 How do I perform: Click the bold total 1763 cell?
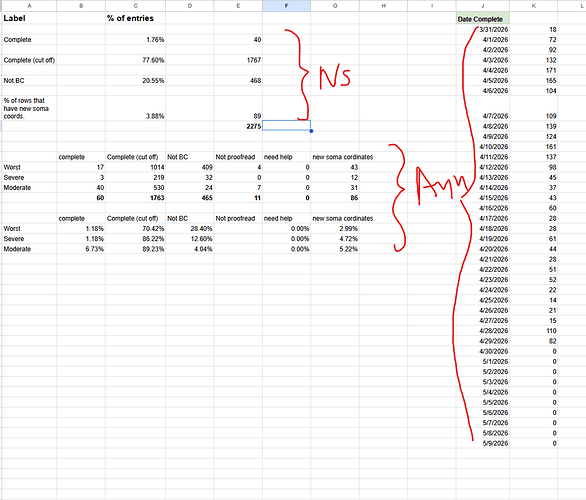tap(135, 198)
